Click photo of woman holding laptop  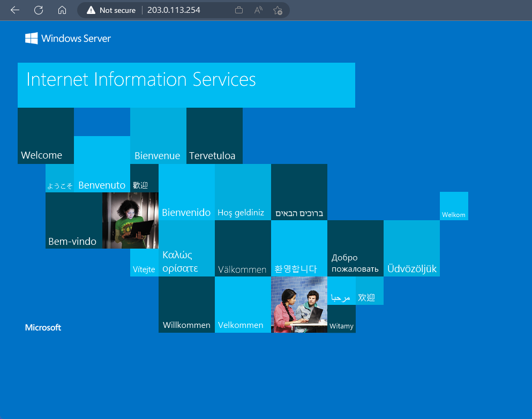point(130,221)
